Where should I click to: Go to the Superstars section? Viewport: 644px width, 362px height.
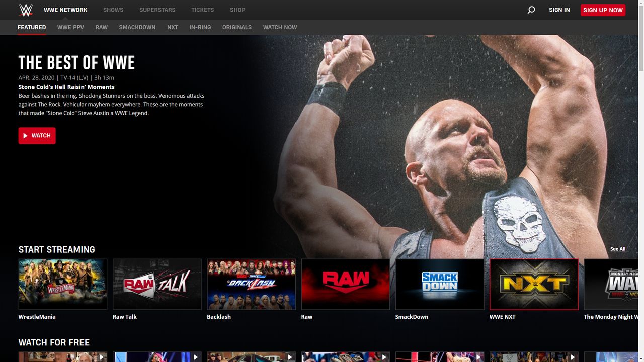click(157, 10)
